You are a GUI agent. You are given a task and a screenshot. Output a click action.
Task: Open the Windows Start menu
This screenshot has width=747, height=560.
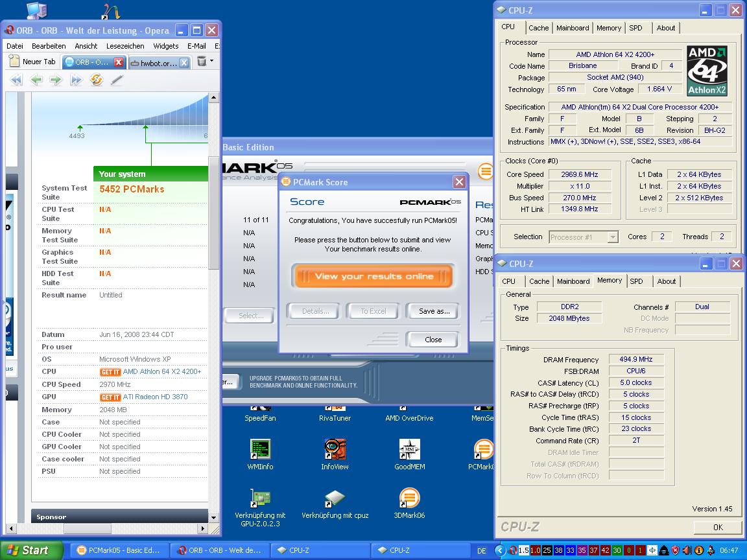coord(31,550)
